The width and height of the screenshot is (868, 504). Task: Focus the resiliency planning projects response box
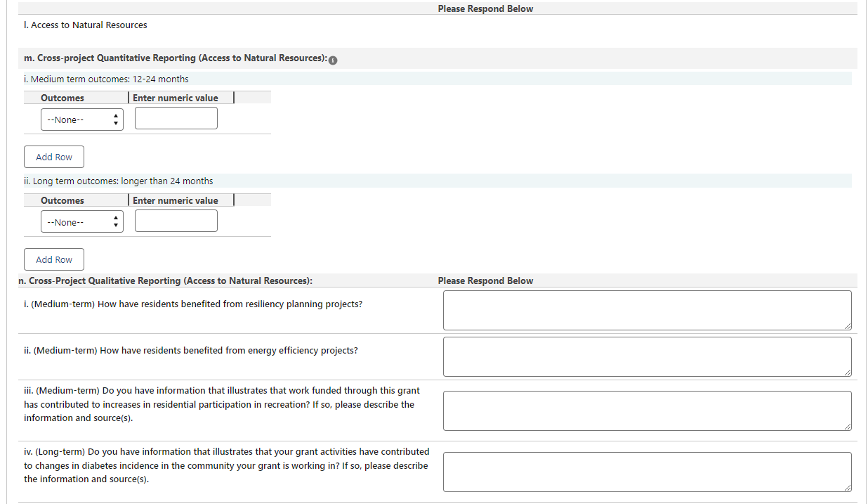tap(646, 310)
